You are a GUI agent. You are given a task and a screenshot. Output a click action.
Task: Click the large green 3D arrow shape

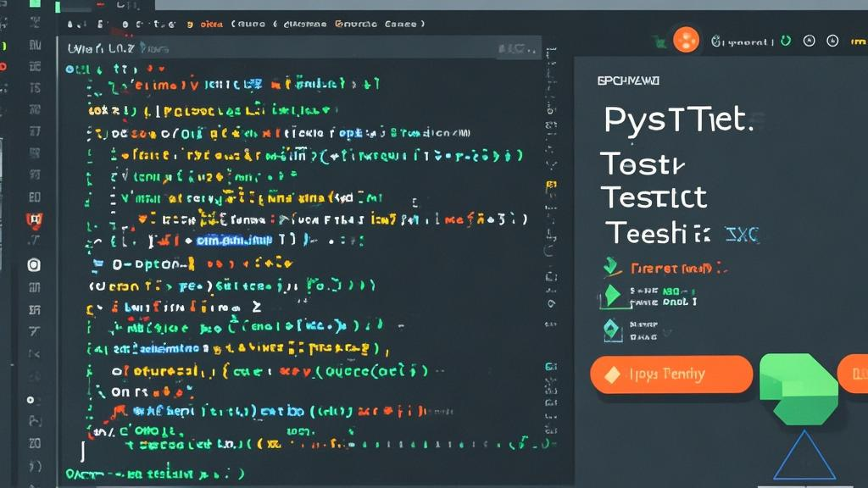798,388
